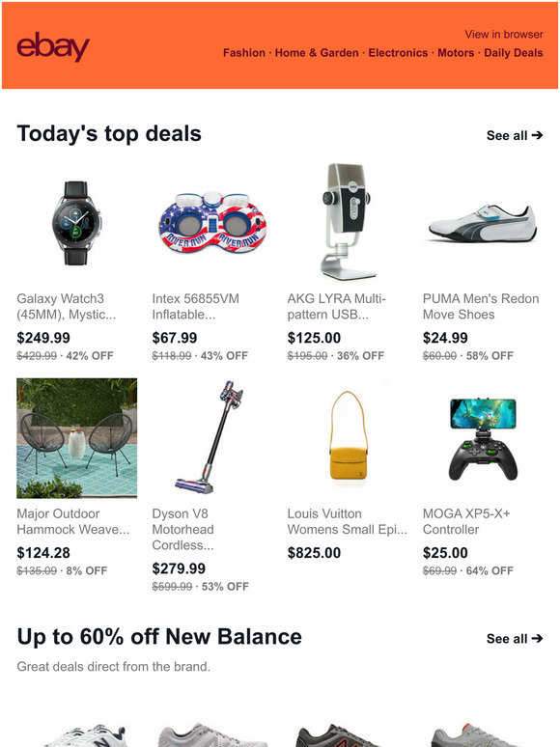Open the Home & Garden category
The height and width of the screenshot is (747, 560).
pos(317,53)
